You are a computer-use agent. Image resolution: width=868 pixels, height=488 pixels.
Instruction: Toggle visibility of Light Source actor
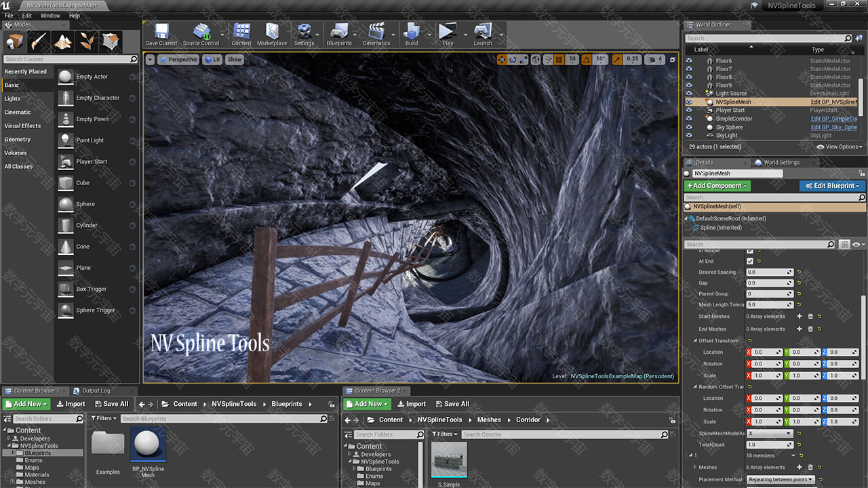click(689, 94)
